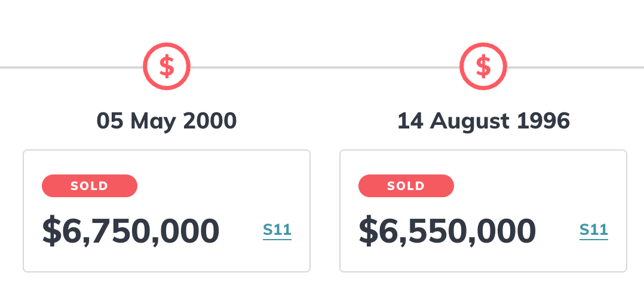Click the day number 14 in August date
The image size is (644, 294).
click(410, 121)
